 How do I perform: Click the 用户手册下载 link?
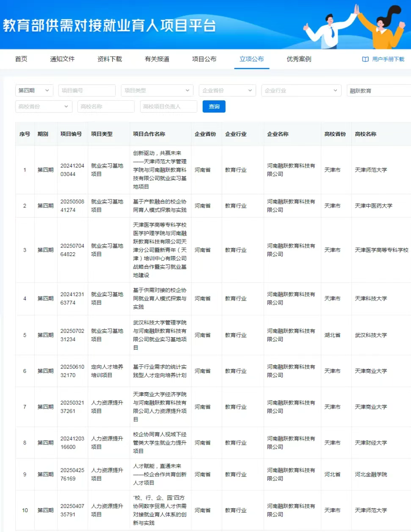[x=388, y=59]
